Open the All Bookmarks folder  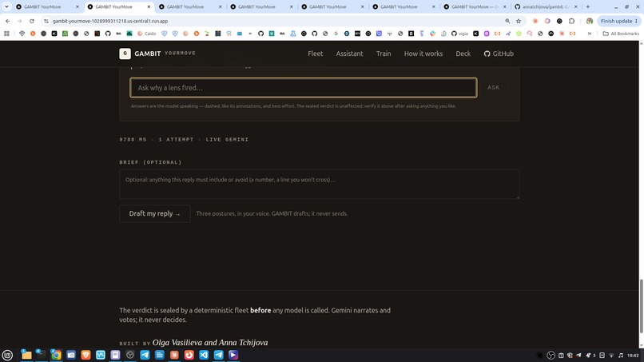[x=621, y=34]
